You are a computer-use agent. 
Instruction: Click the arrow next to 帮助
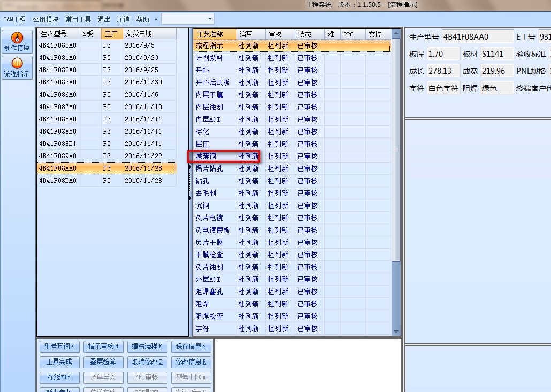156,19
